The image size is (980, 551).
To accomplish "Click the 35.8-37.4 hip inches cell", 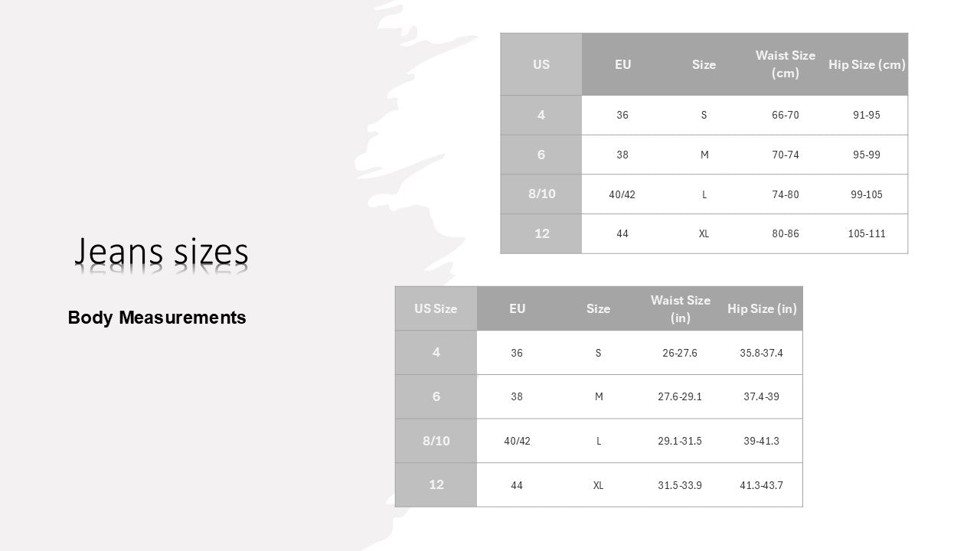I will [x=761, y=353].
